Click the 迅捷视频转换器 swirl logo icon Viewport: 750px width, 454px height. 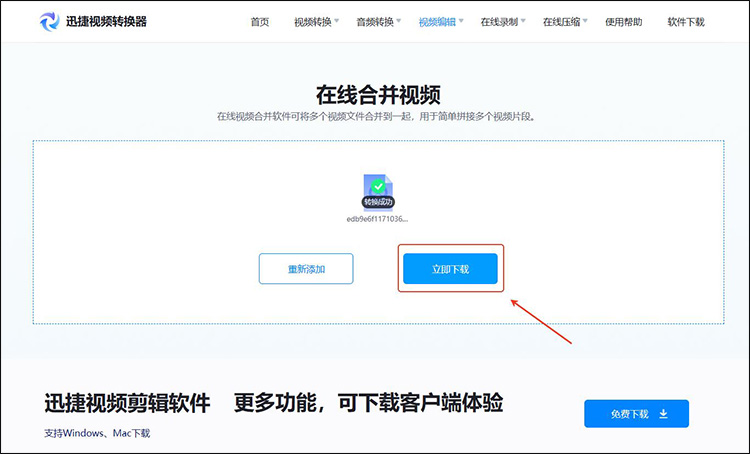coord(49,22)
